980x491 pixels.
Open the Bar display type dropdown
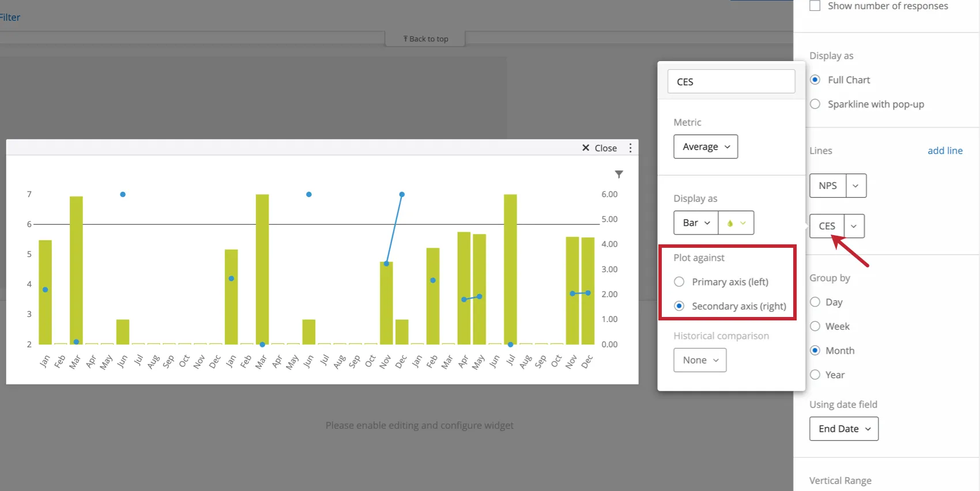pyautogui.click(x=696, y=223)
